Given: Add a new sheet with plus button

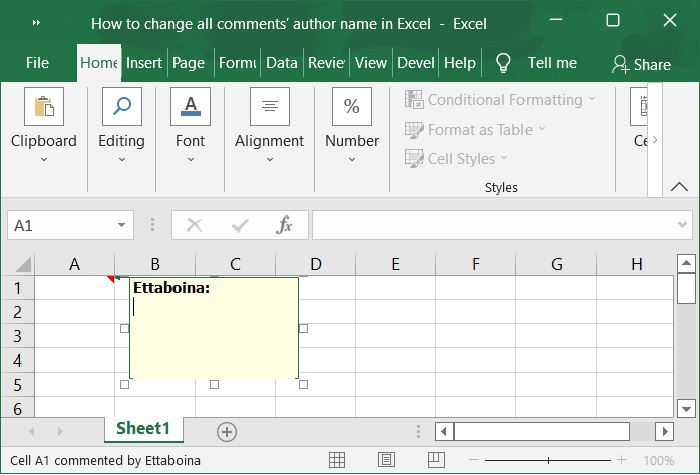Looking at the screenshot, I should pos(227,431).
